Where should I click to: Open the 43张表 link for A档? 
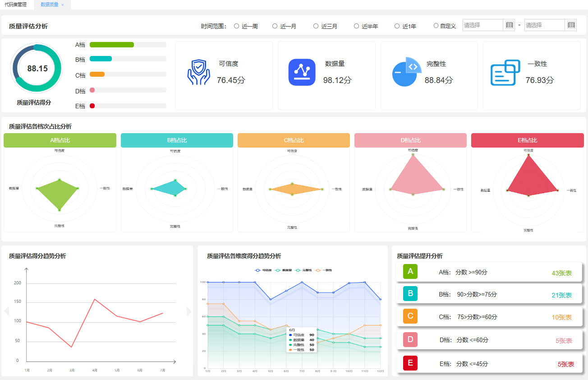(561, 273)
